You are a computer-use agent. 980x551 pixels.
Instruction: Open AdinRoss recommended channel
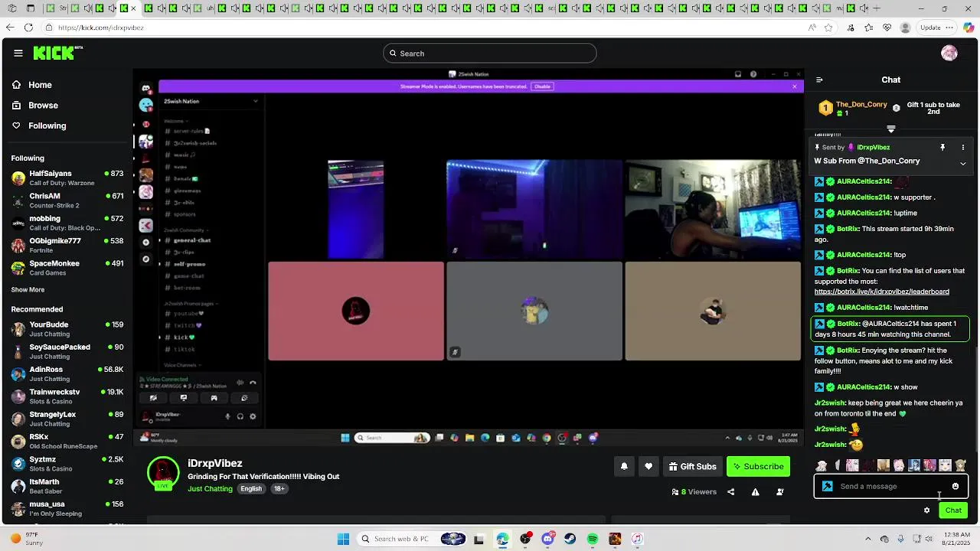tap(67, 374)
